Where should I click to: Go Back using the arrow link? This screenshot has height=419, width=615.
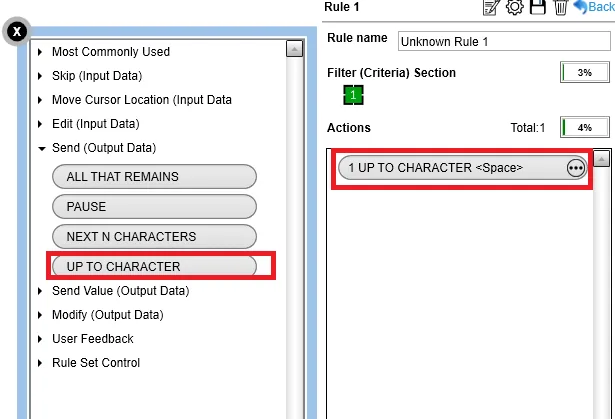point(594,7)
